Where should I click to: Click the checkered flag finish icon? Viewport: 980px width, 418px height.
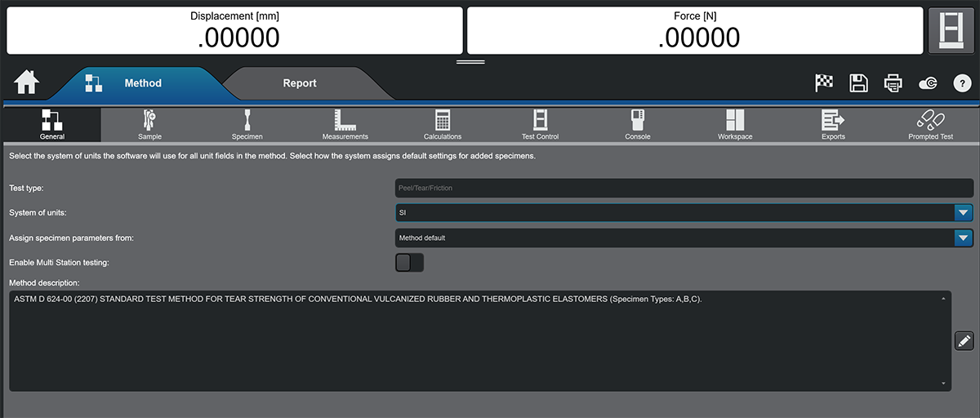click(x=824, y=82)
